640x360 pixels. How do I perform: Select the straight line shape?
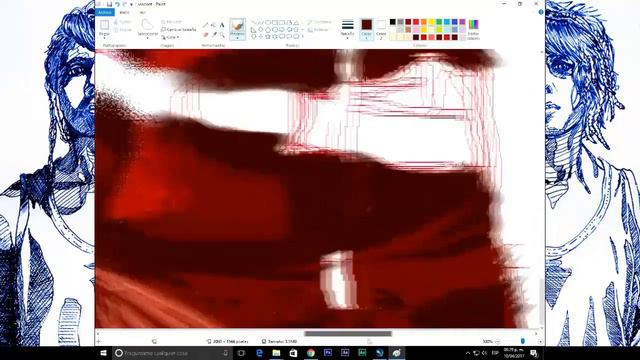pos(254,22)
